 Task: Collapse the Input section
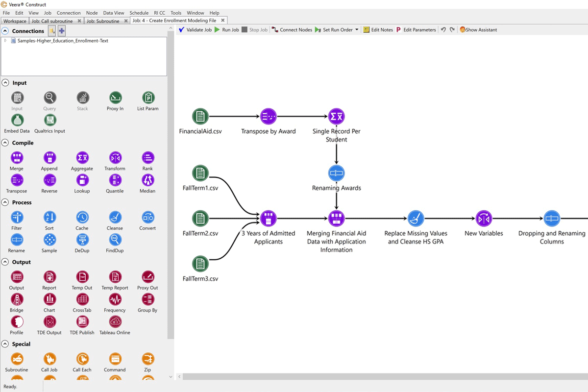(5, 83)
